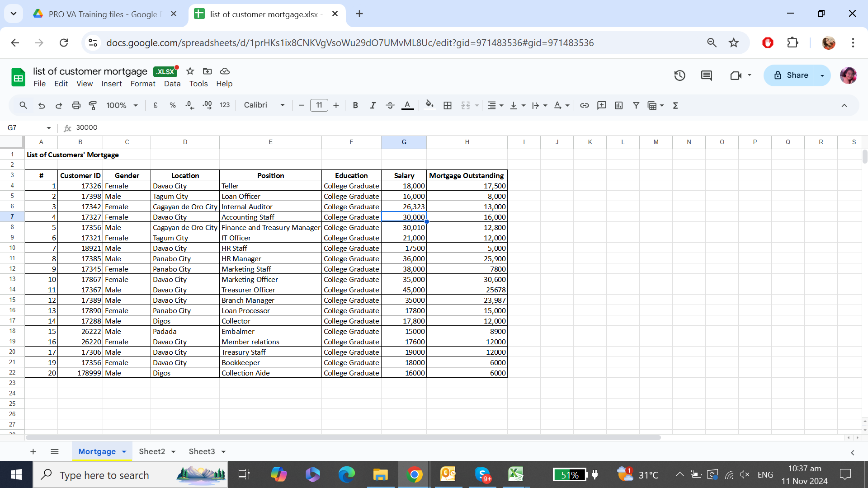Switch to the Sheet3 tab
The width and height of the screenshot is (868, 488).
[x=202, y=451]
